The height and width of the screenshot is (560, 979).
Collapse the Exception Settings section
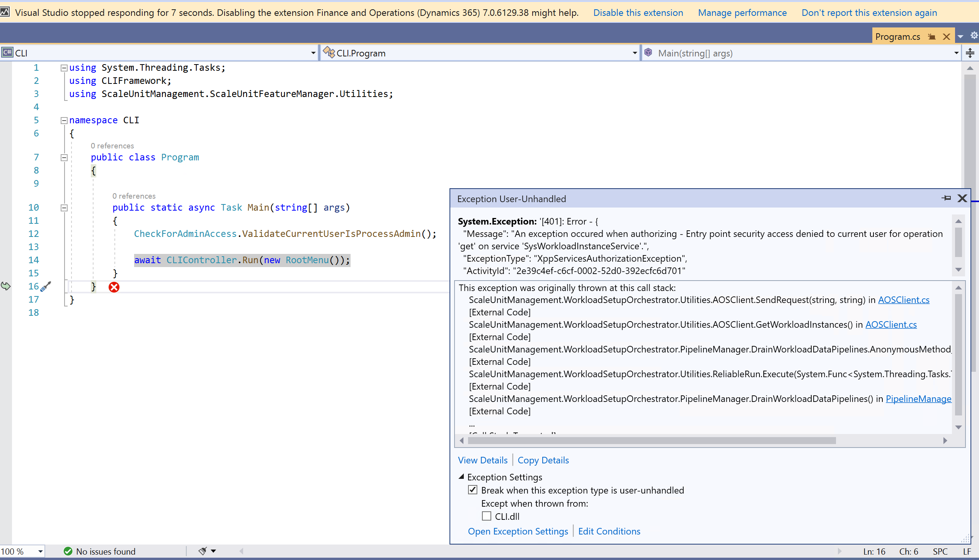click(x=461, y=477)
